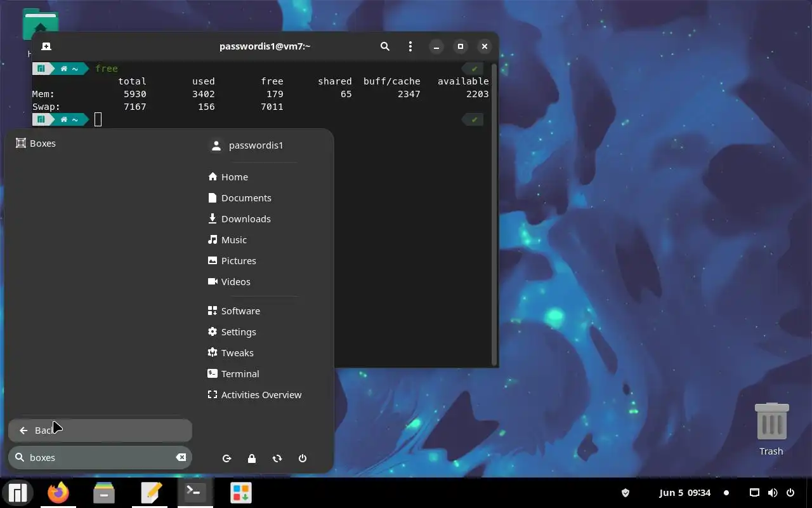Click the Mem total value 5930
Viewport: 812px width, 508px height.
click(x=135, y=94)
